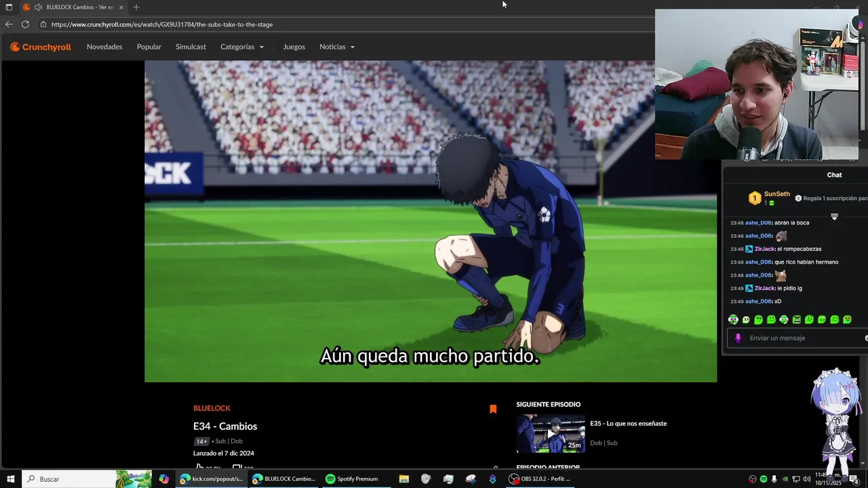Go to the Popular section
868x488 pixels.
(149, 47)
